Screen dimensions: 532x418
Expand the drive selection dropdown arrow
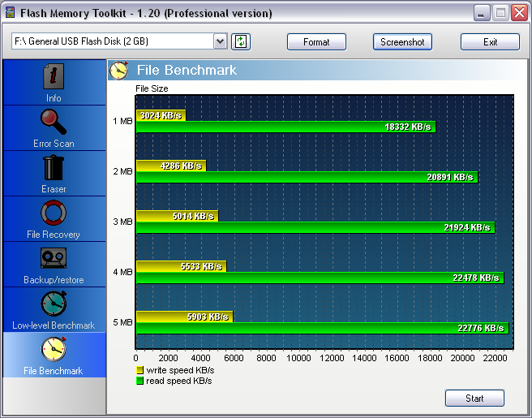click(x=221, y=41)
